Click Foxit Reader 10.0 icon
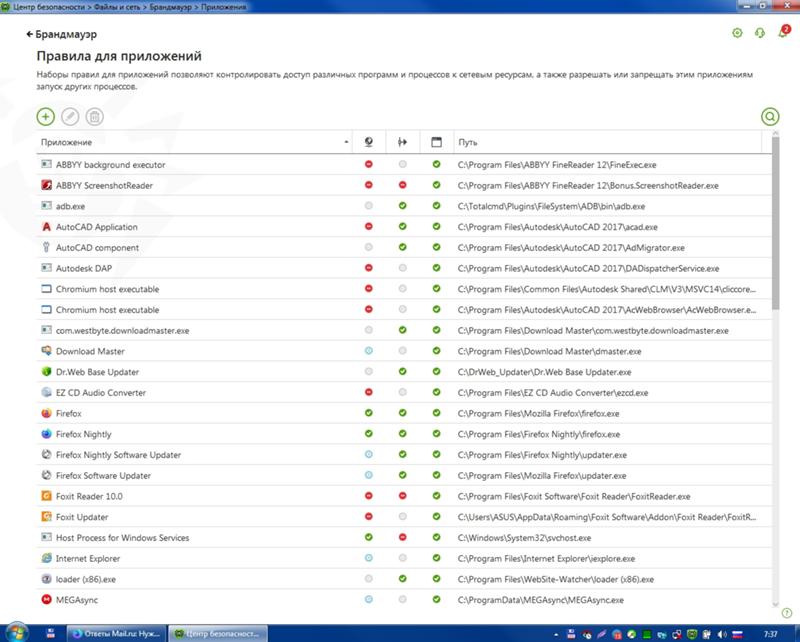This screenshot has width=800, height=642. tap(46, 496)
